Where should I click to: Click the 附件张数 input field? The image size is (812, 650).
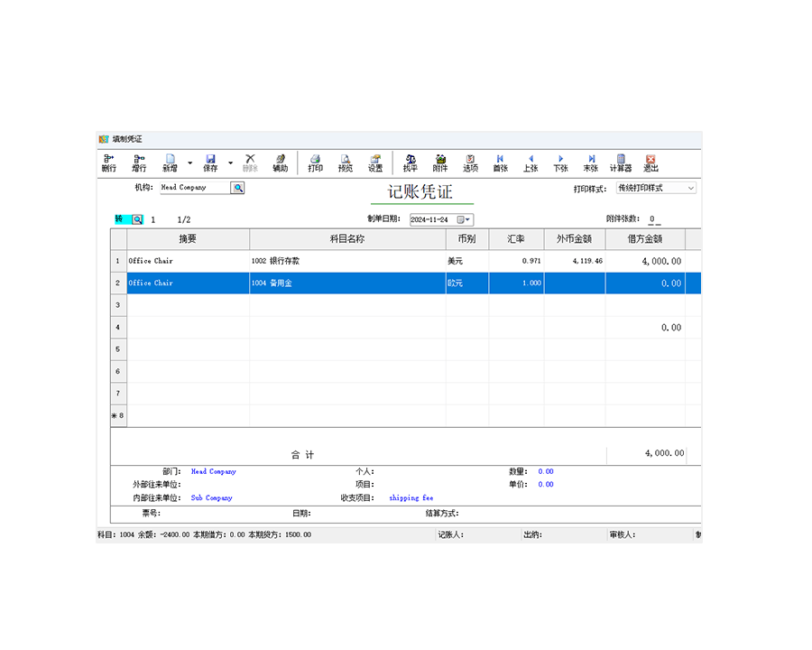[x=655, y=219]
